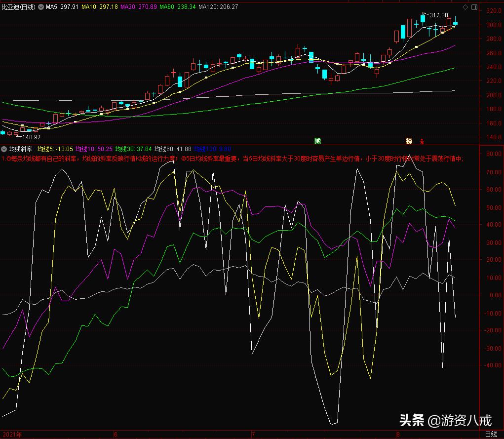Click the 0.00 slope axis label
Viewport: 504px width, 439px height.
pos(495,295)
